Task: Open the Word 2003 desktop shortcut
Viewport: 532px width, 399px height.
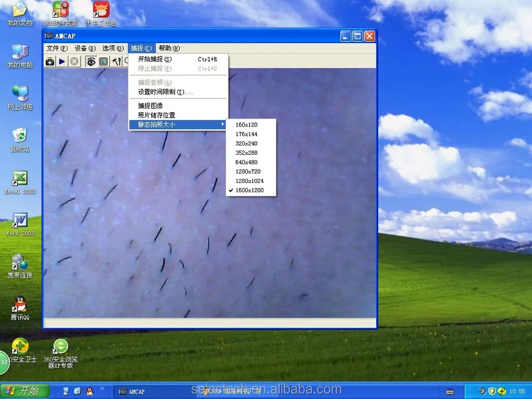Action: tap(20, 223)
